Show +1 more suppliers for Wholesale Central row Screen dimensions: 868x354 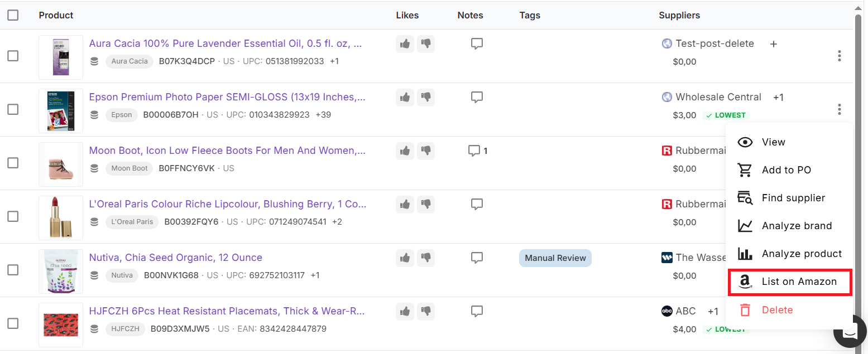click(778, 98)
